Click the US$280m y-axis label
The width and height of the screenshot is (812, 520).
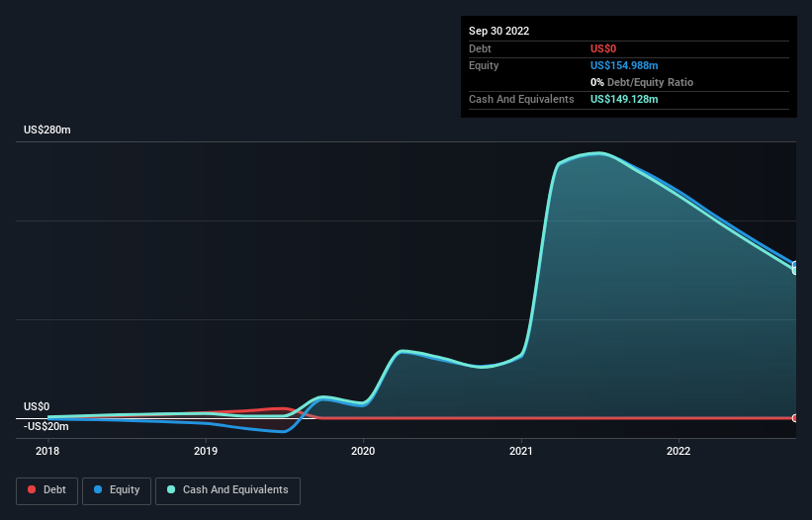[x=47, y=130]
